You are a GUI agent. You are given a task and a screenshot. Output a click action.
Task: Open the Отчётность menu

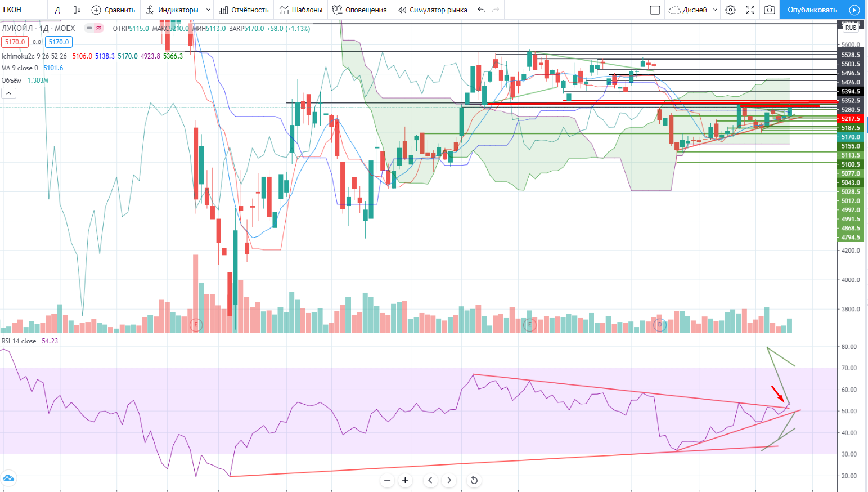coord(244,10)
